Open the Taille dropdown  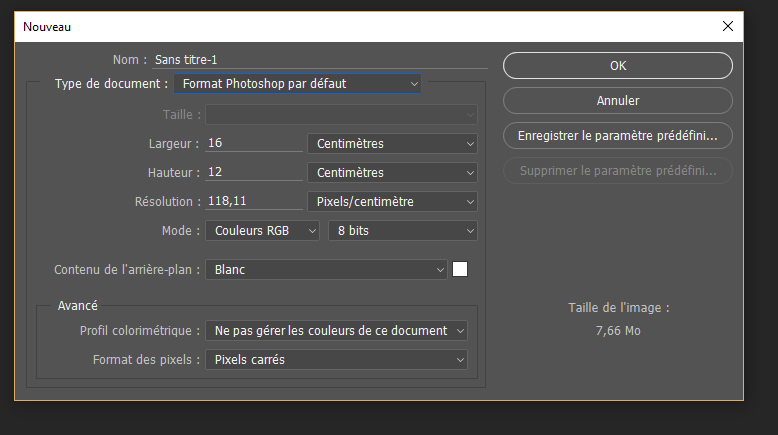[341, 115]
